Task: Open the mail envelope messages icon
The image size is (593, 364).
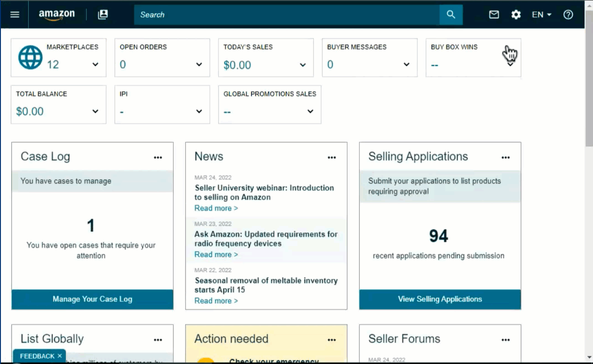Action: click(x=494, y=15)
